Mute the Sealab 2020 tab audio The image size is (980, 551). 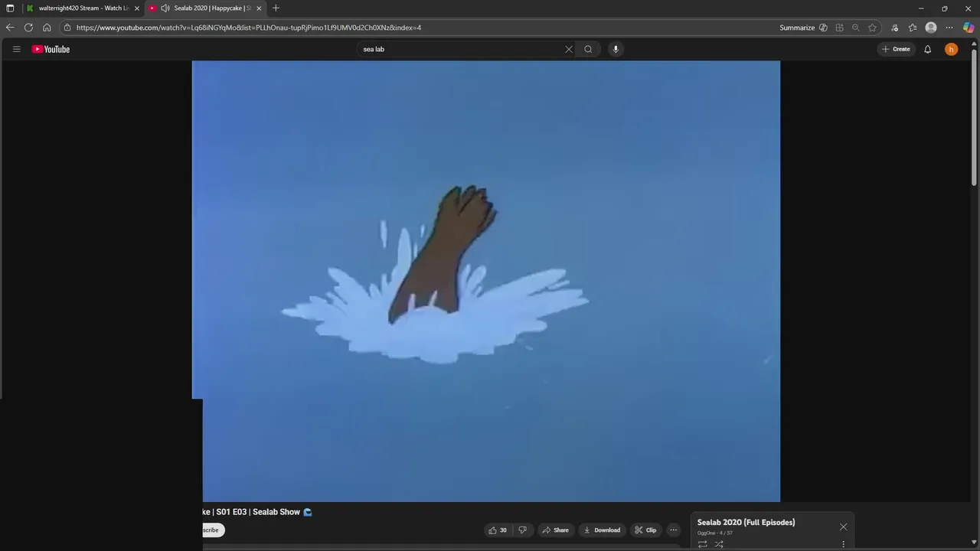(x=165, y=8)
